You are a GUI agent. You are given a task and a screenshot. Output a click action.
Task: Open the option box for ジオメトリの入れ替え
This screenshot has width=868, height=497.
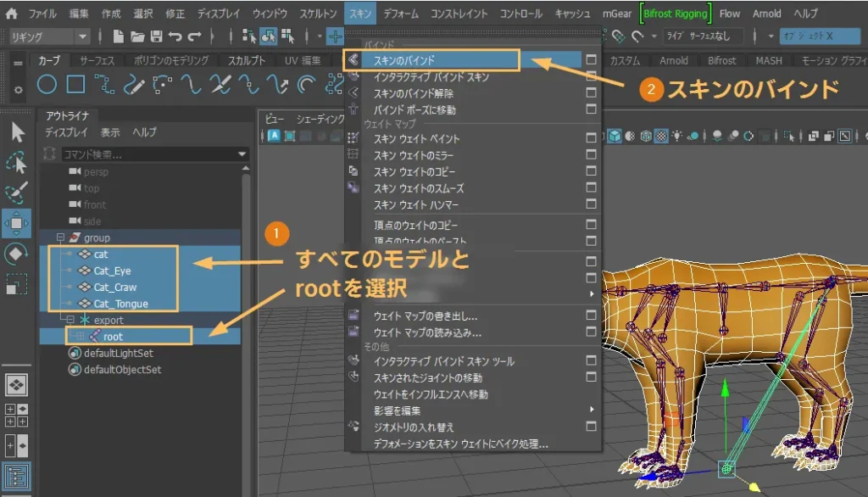point(591,427)
